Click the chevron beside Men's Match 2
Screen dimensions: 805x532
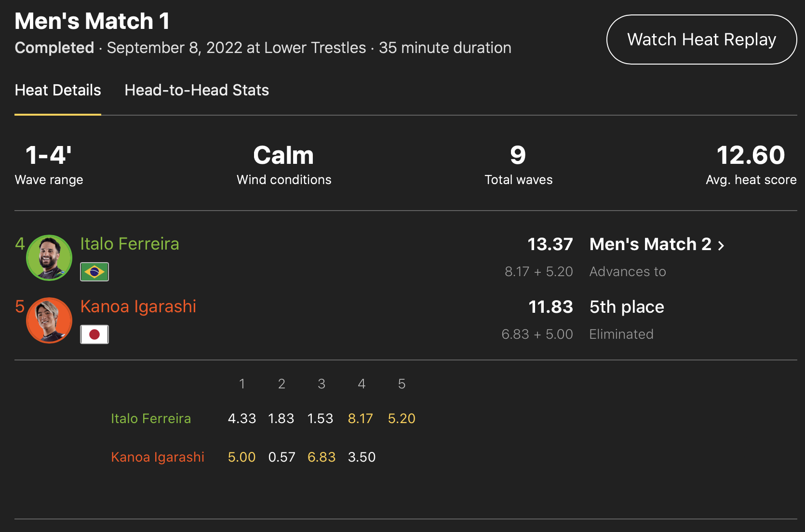[x=721, y=246]
